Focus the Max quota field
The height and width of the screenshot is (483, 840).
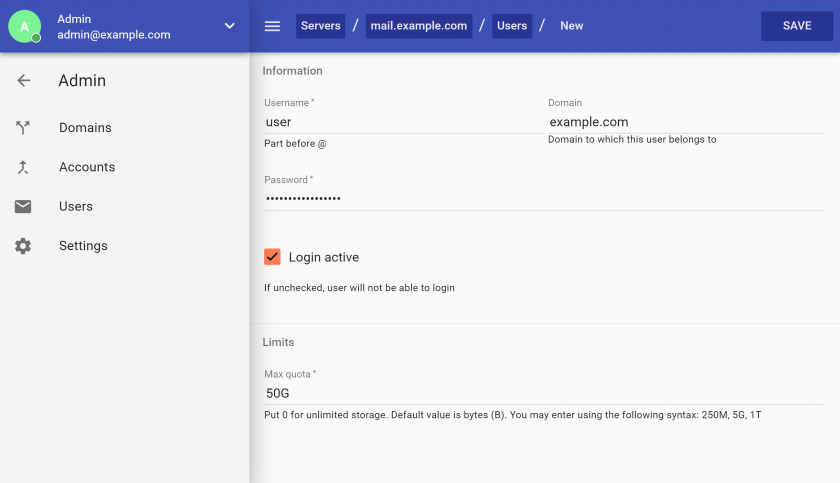[x=544, y=394]
